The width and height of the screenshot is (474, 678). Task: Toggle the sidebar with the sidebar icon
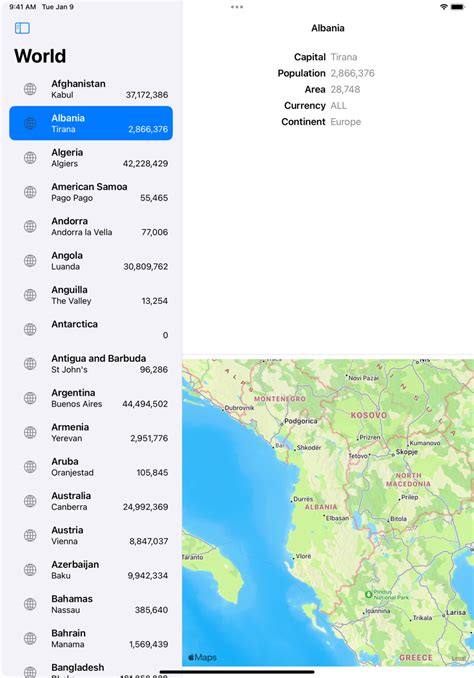(22, 28)
